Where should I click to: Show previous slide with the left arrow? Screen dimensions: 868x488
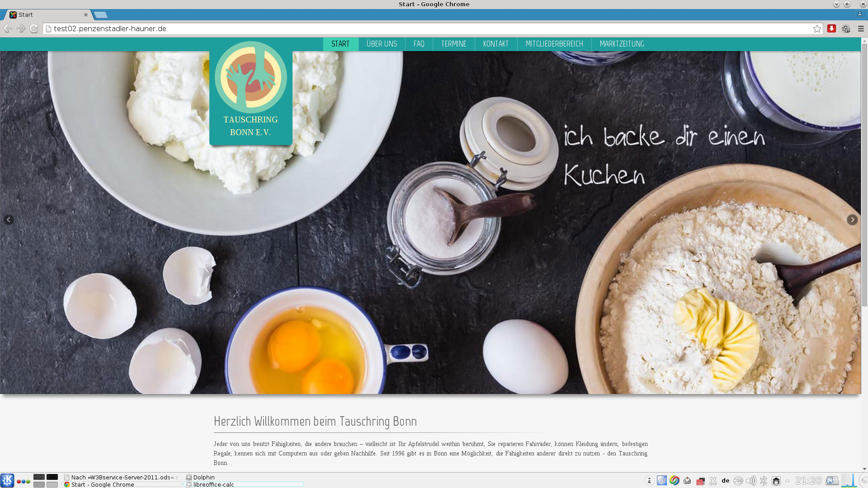pyautogui.click(x=9, y=220)
